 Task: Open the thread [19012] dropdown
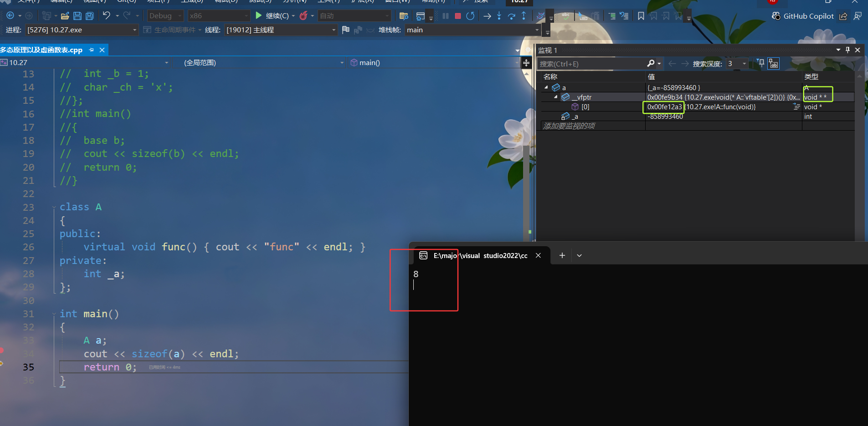pos(281,30)
